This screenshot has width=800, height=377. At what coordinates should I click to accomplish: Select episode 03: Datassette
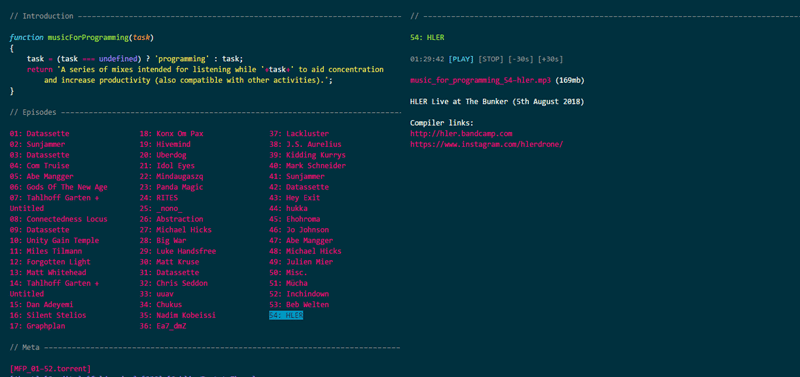[39, 155]
